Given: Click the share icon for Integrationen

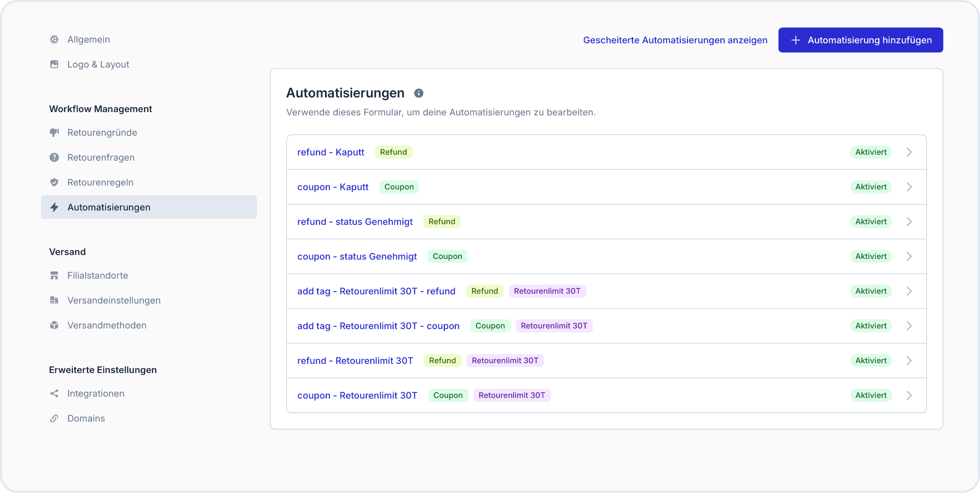Looking at the screenshot, I should 54,393.
